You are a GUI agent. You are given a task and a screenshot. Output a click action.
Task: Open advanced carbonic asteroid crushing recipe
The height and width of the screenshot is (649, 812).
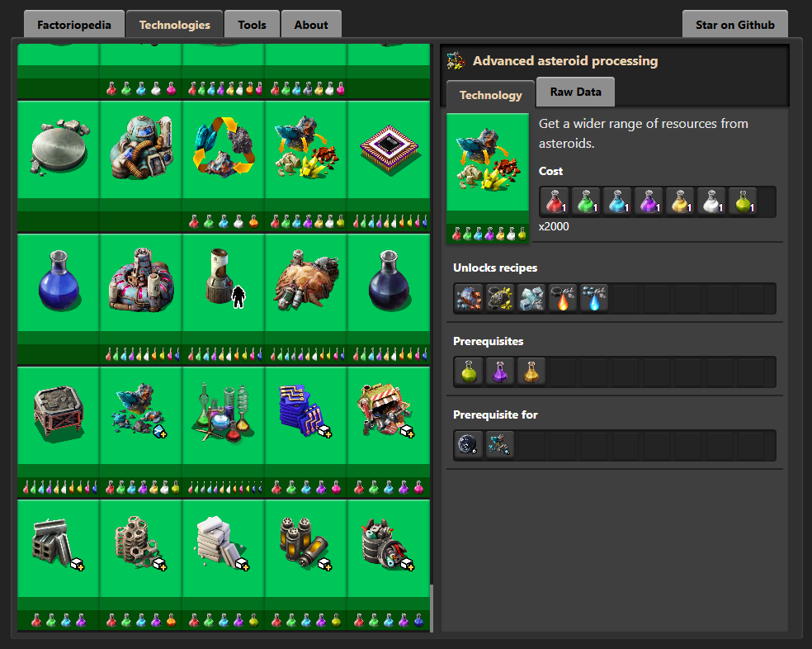click(500, 299)
